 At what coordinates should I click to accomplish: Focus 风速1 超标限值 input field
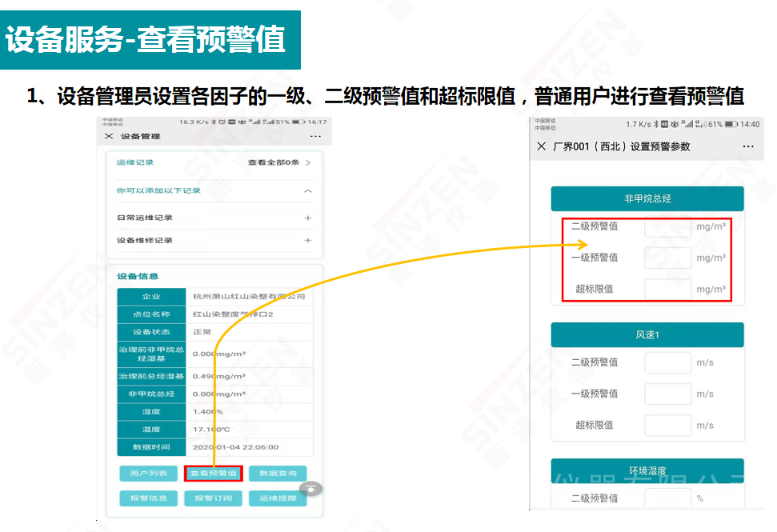point(667,425)
